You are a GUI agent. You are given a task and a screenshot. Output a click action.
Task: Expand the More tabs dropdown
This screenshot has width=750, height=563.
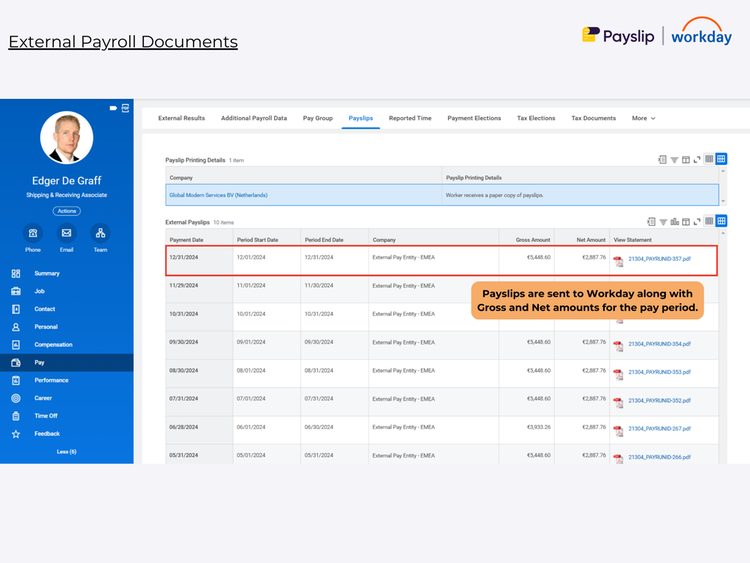643,118
